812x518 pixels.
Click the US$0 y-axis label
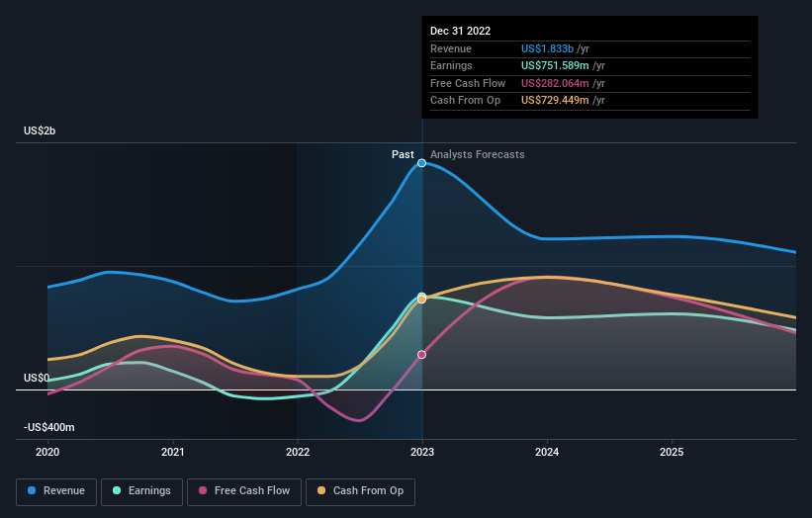[37, 378]
